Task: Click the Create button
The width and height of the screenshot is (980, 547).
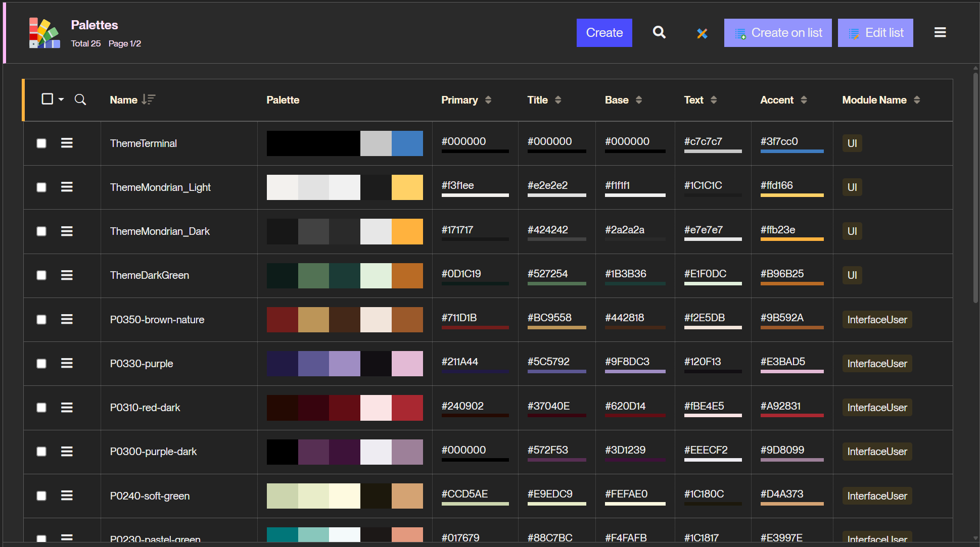Action: [604, 33]
